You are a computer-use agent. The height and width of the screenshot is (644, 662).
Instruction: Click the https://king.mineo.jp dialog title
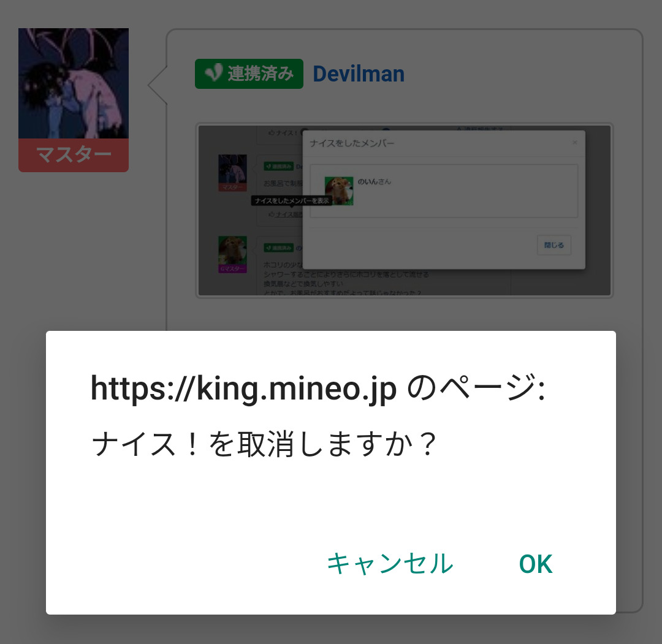[318, 388]
